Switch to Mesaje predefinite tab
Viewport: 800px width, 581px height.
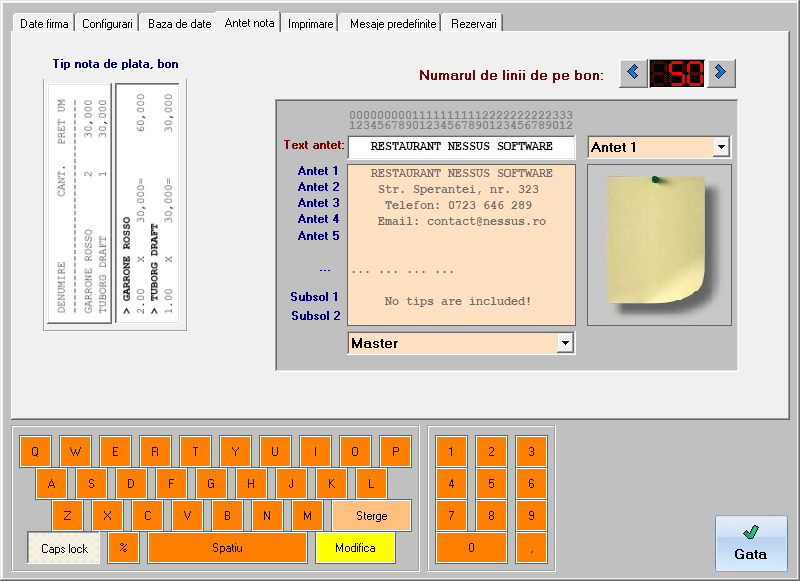pos(393,23)
